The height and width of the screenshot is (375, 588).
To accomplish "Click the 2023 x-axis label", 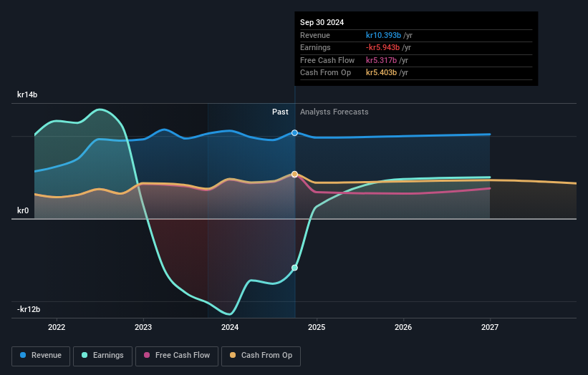I will [143, 327].
